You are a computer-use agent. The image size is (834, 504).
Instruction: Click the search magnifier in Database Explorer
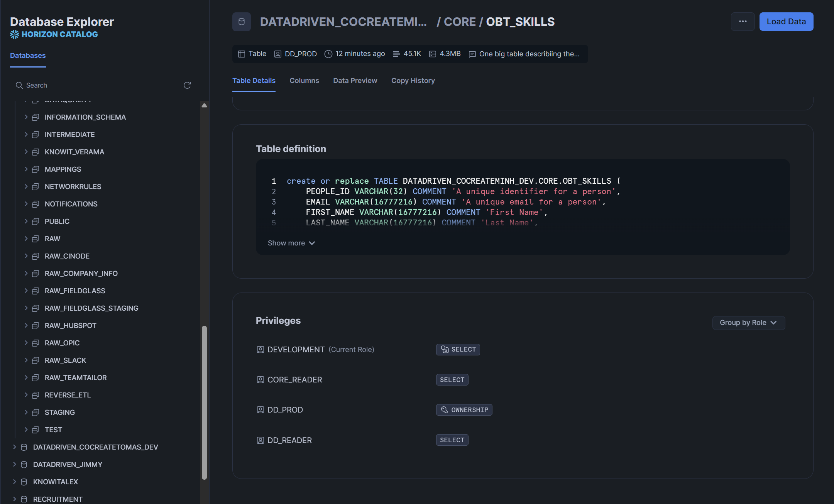(x=19, y=85)
